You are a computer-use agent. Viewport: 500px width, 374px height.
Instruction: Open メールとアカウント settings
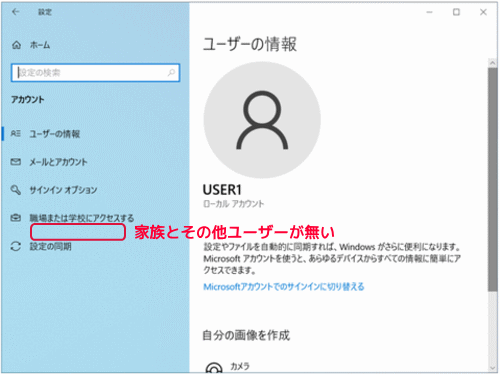58,162
